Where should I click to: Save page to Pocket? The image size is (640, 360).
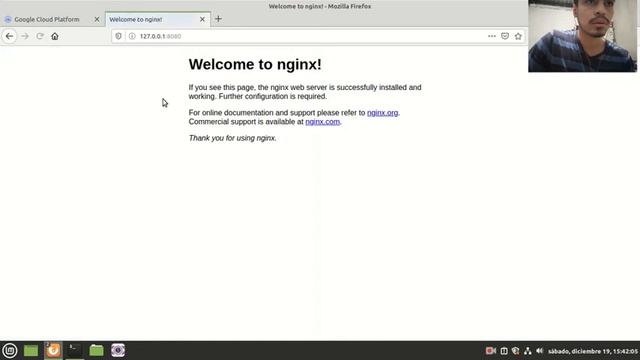[505, 36]
